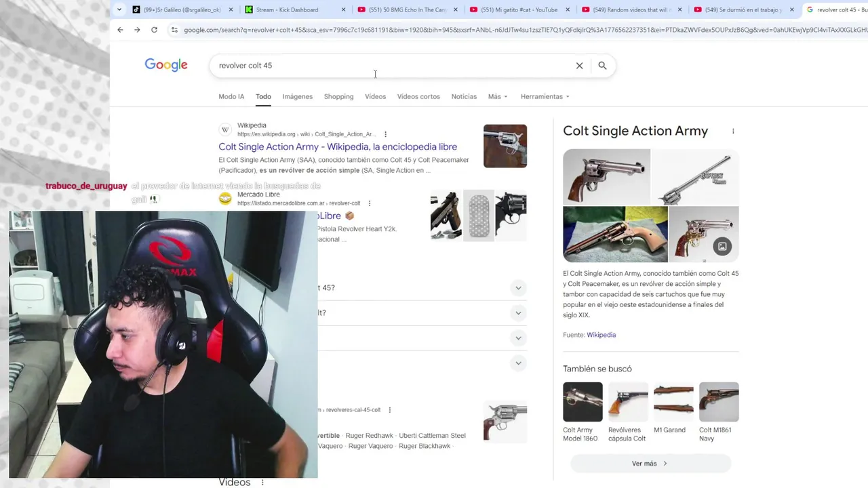868x488 pixels.
Task: Click the magnifying glass search icon
Action: coord(602,66)
